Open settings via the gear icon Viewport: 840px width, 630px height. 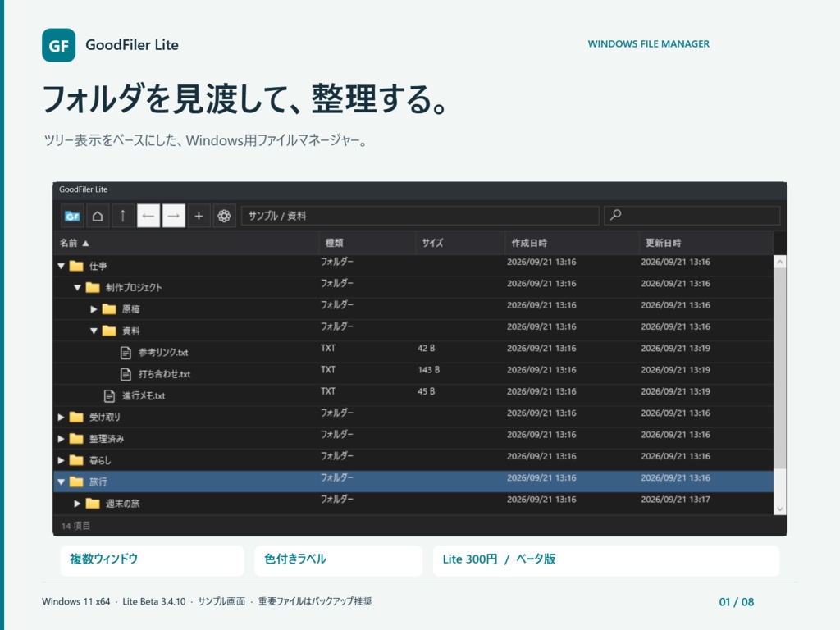[224, 216]
